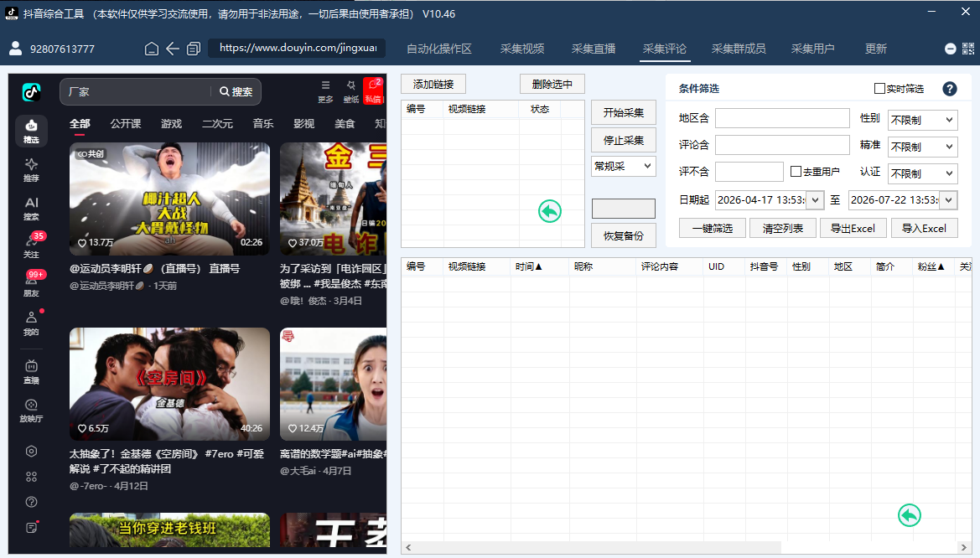Viewport: 980px width, 558px height.
Task: Click the round minus icon at top right
Action: pos(950,49)
